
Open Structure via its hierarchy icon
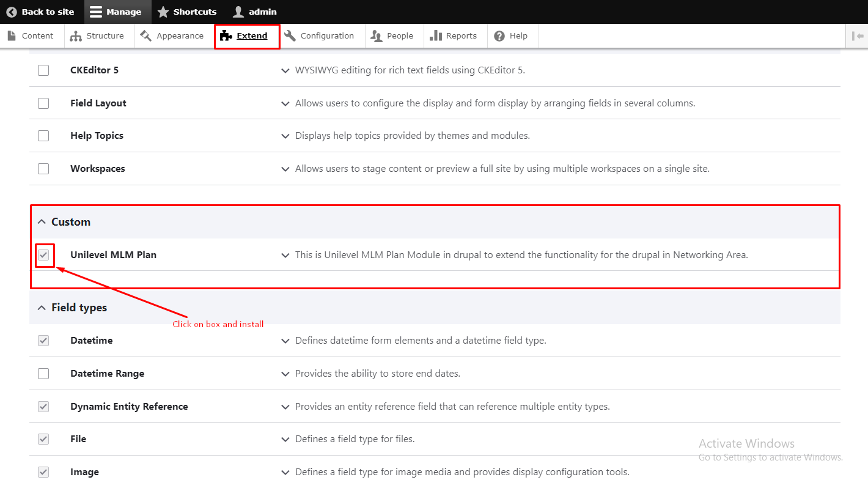click(76, 36)
